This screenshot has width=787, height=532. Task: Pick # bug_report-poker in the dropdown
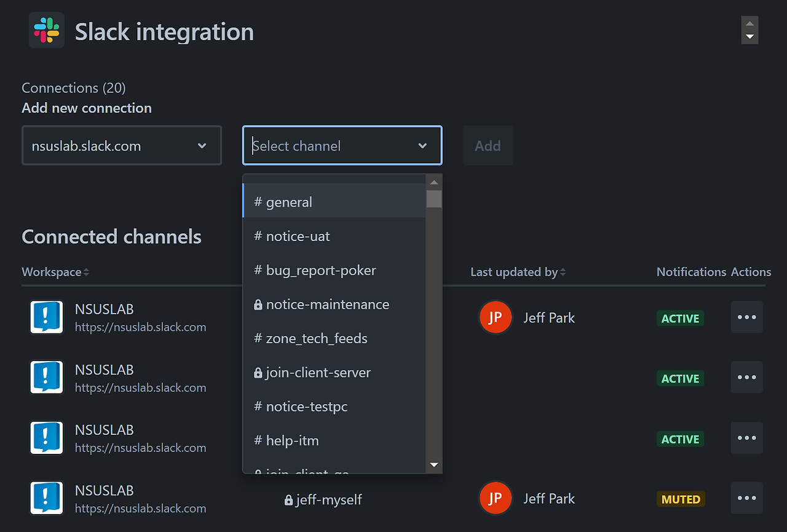coord(320,271)
